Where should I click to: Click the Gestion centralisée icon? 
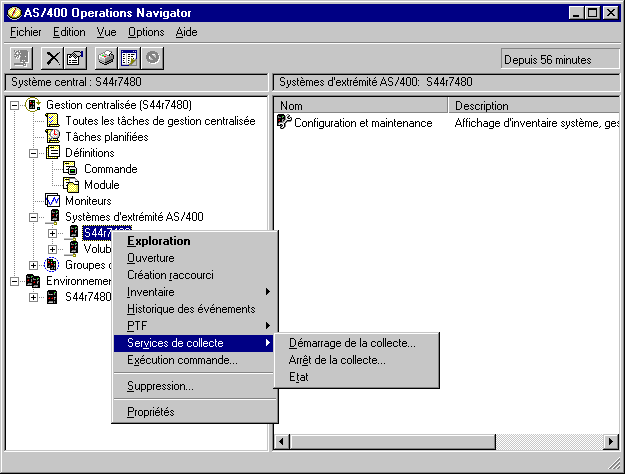33,105
